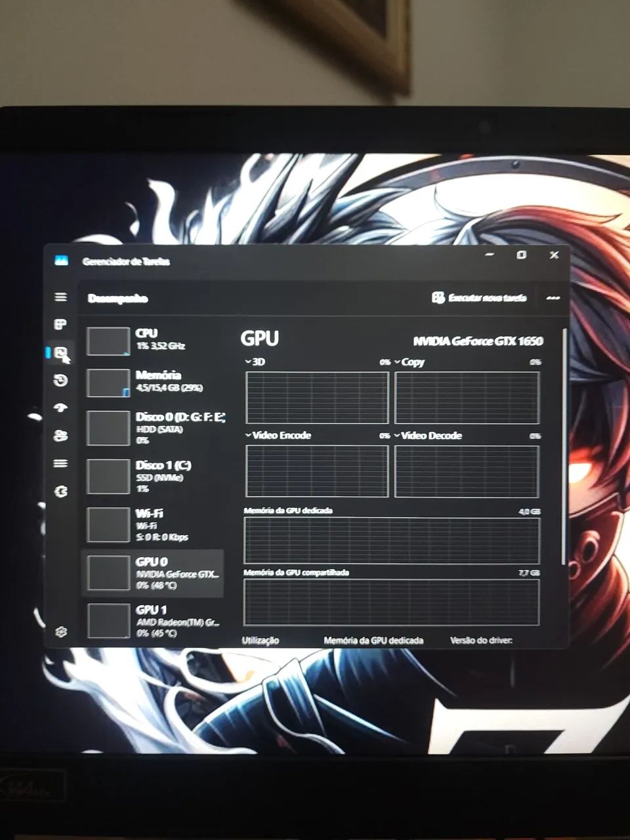Click the Video Decode graph

click(x=467, y=471)
